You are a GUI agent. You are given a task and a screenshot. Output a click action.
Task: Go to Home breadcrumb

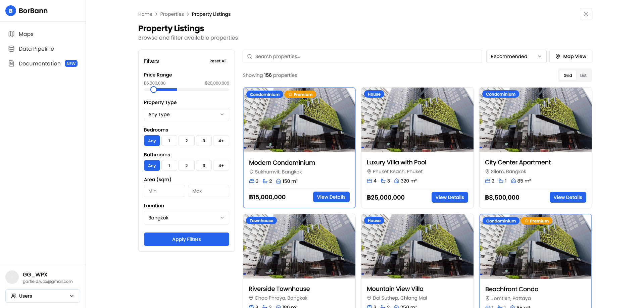145,14
